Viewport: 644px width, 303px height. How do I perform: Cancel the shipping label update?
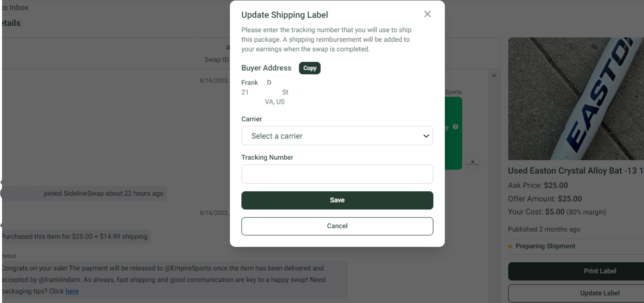click(337, 226)
